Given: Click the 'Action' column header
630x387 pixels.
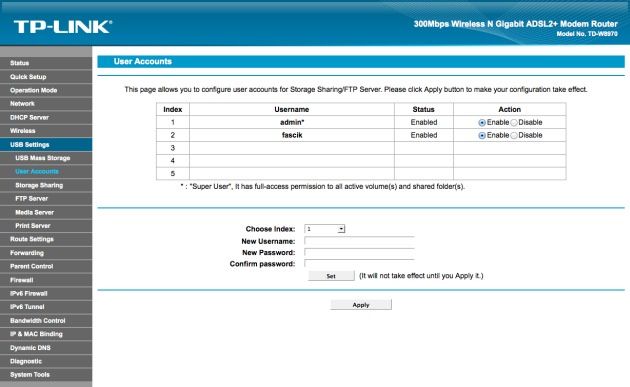Looking at the screenshot, I should click(509, 109).
